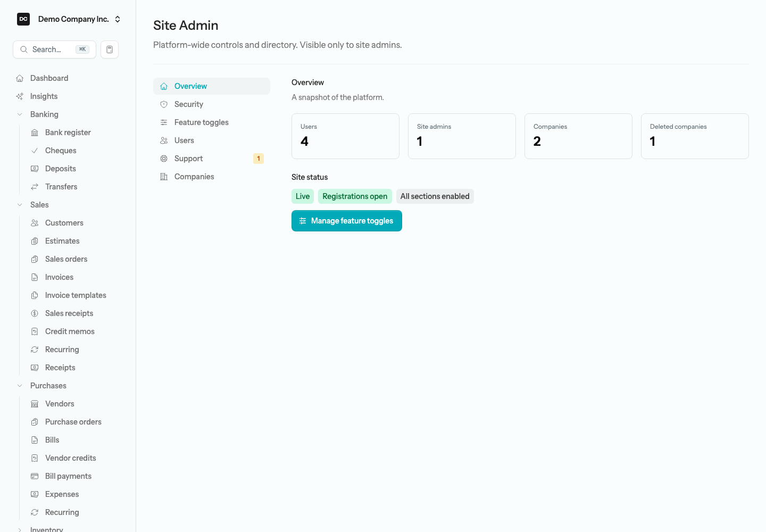This screenshot has width=766, height=532.
Task: Click the Deleted companies stat card
Action: coord(695,136)
